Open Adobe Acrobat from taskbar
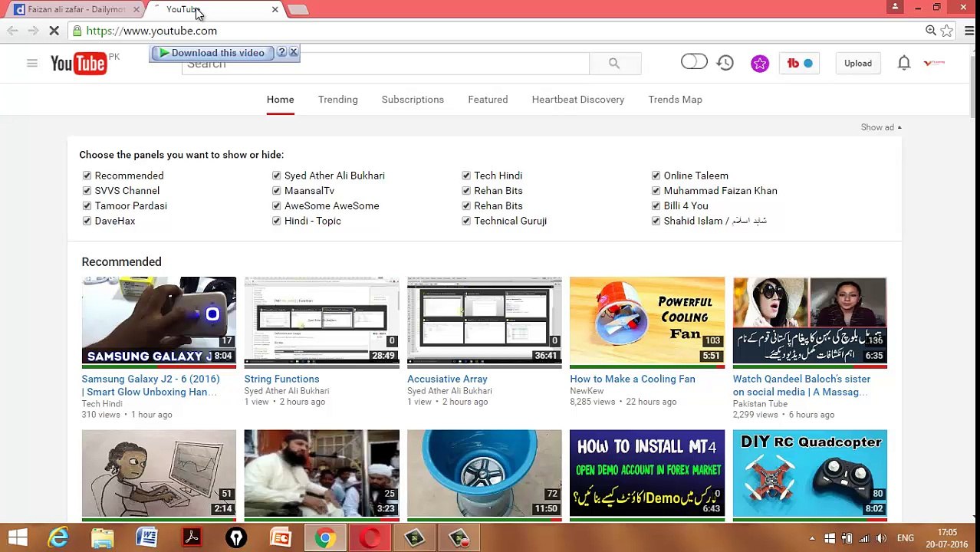Screen dimensions: 980x552 tap(192, 537)
